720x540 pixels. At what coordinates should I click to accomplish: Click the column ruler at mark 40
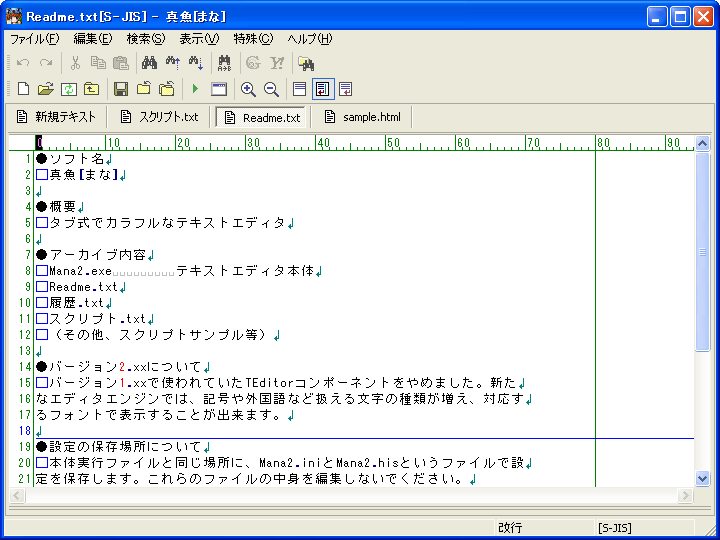tap(323, 143)
